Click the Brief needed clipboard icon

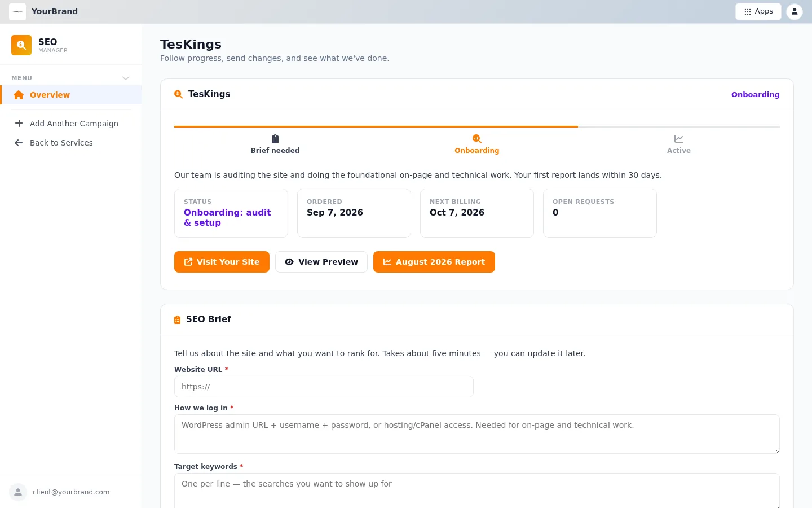(x=275, y=139)
